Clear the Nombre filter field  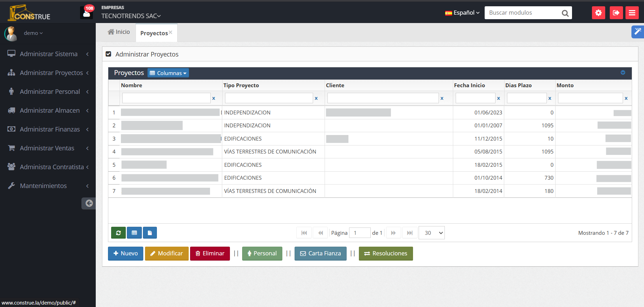214,98
